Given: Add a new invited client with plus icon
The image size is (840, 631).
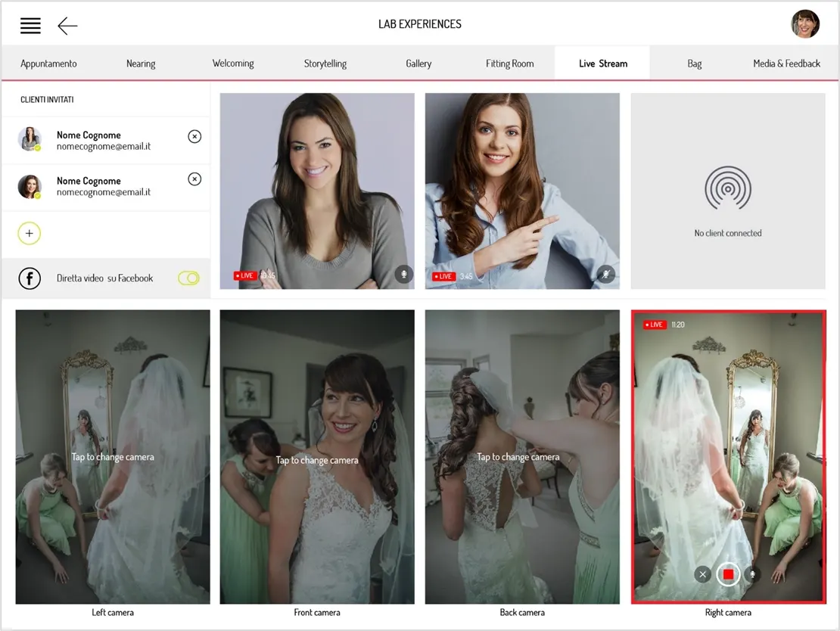Looking at the screenshot, I should (x=30, y=233).
